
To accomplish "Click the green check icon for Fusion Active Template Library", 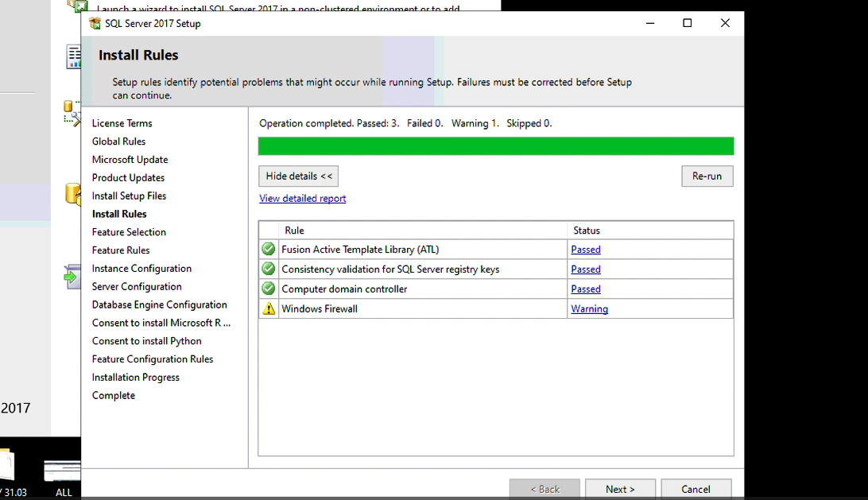I will click(x=269, y=249).
